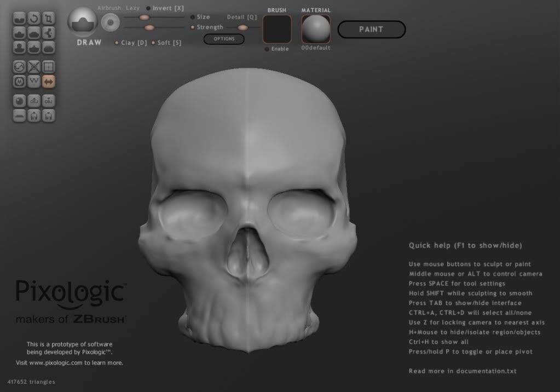Viewport: 560px width, 392px height.
Task: Toggle the Invert [X] option
Action: point(148,8)
